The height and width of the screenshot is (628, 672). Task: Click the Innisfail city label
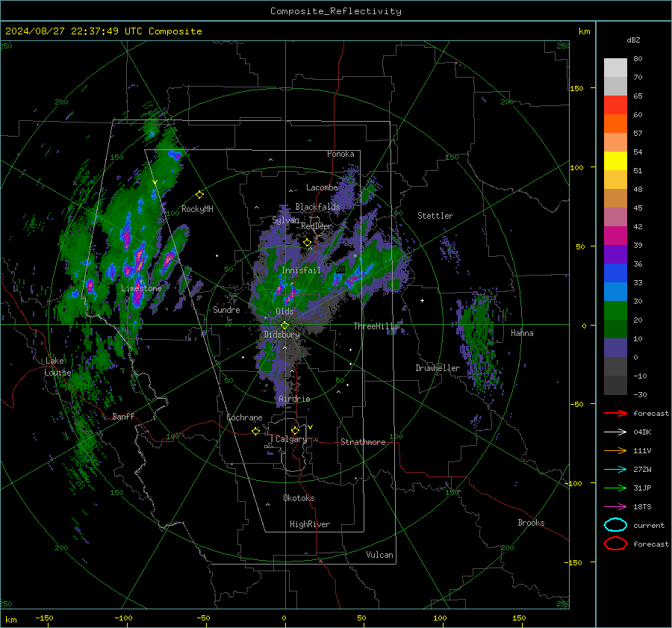(301, 270)
